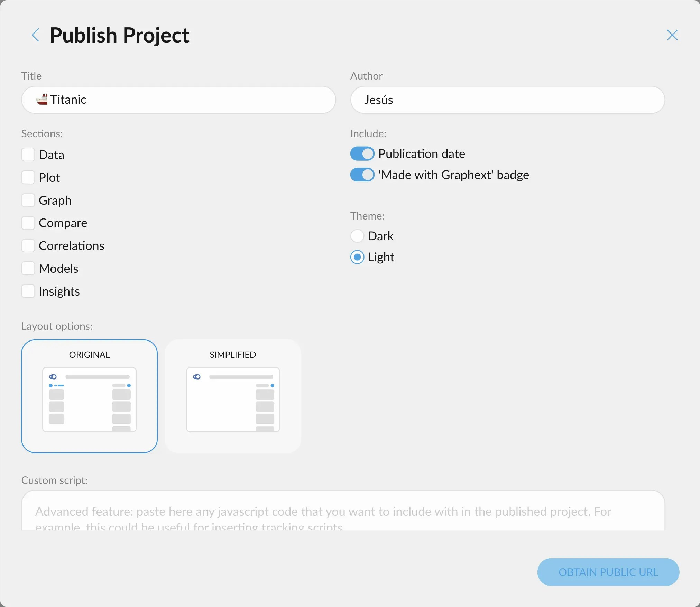700x607 pixels.
Task: Enable the Correlations section checkbox
Action: [28, 246]
